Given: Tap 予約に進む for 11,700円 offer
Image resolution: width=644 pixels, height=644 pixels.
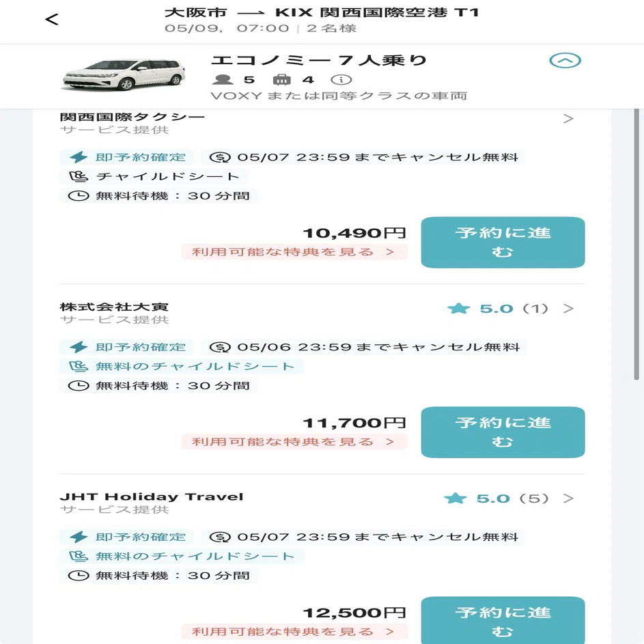Looking at the screenshot, I should [x=503, y=432].
